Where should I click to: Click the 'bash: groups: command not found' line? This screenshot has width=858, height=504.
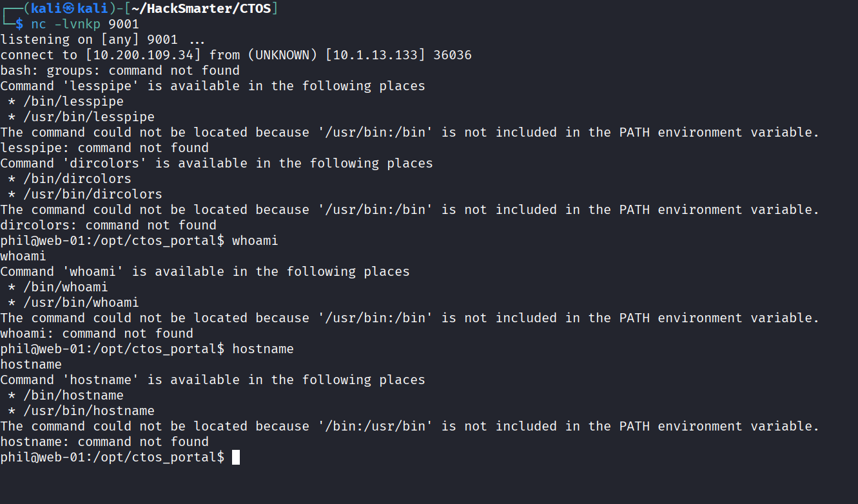[120, 70]
